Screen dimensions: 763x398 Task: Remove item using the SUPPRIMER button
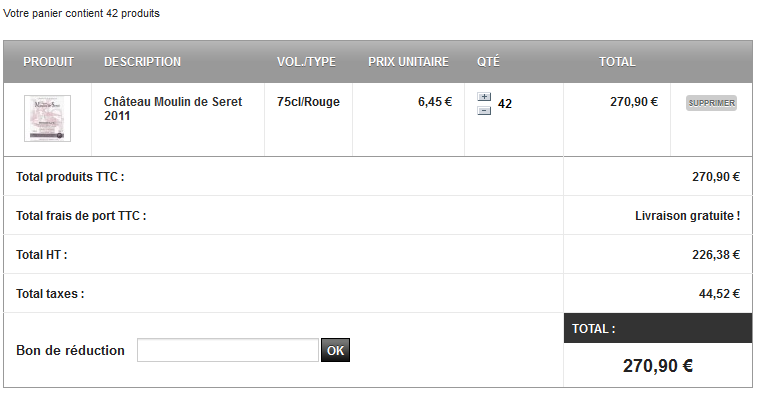click(711, 103)
